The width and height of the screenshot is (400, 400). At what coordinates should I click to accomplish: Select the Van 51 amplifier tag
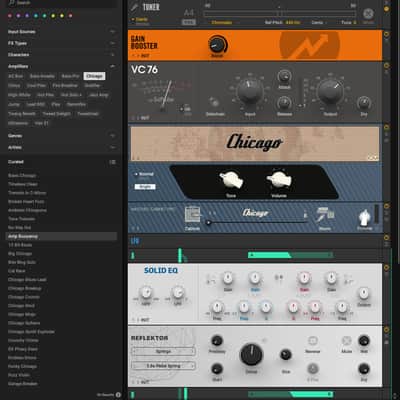click(x=42, y=123)
